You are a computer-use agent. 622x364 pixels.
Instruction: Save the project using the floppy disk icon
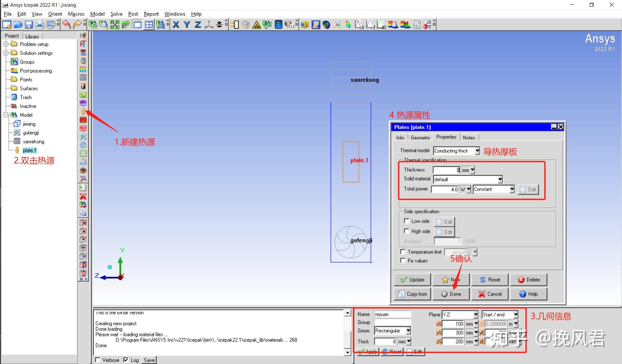(29, 25)
